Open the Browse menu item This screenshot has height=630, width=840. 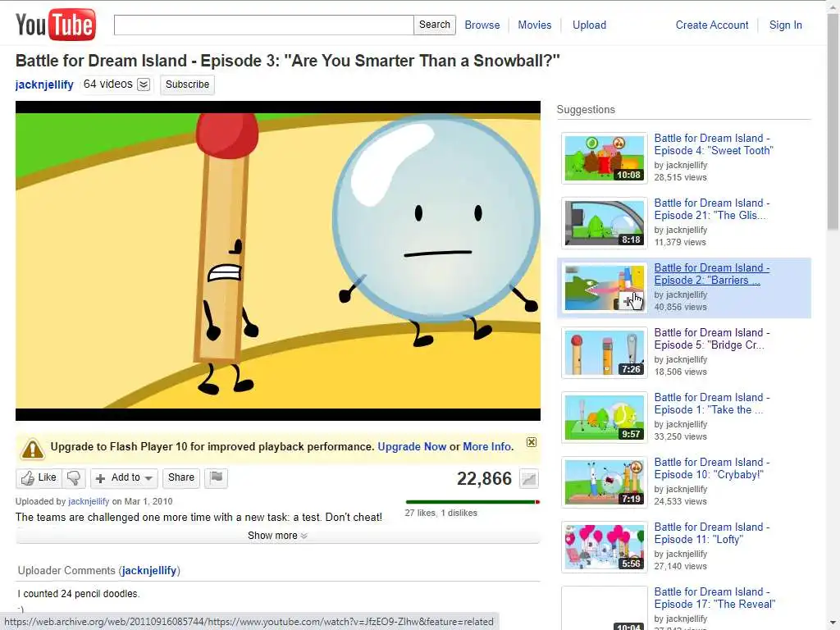pyautogui.click(x=482, y=25)
